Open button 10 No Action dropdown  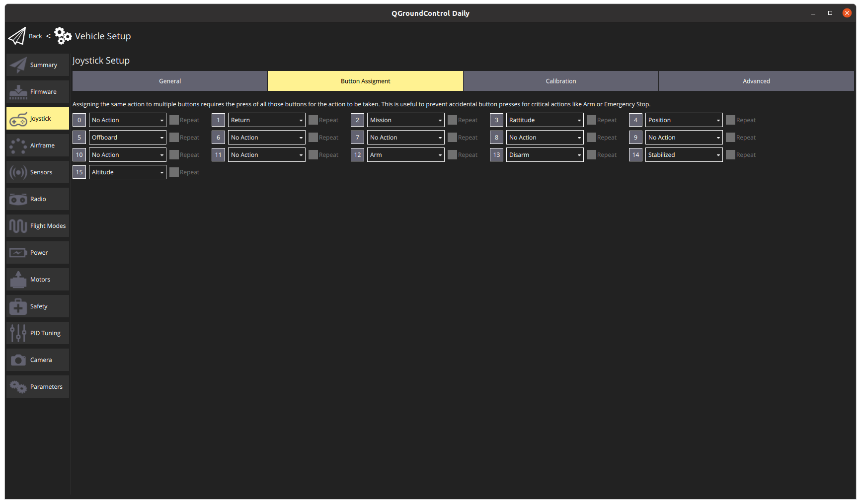click(128, 155)
